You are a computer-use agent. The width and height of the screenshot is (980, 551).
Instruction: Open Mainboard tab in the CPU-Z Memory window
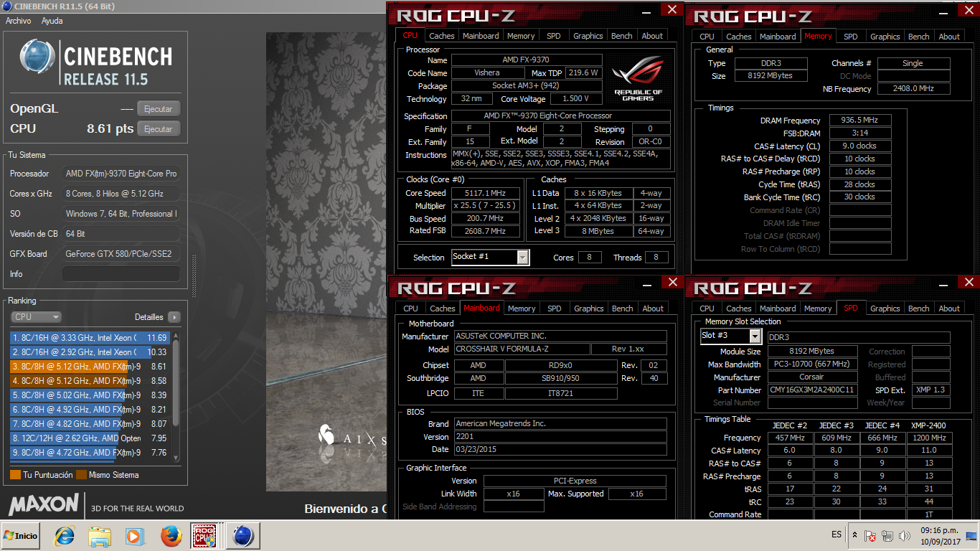pos(778,37)
